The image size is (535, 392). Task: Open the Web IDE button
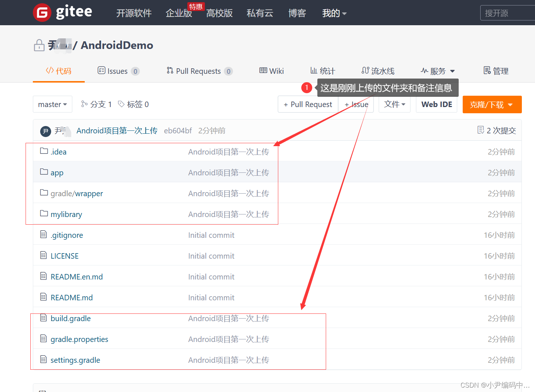(x=437, y=104)
